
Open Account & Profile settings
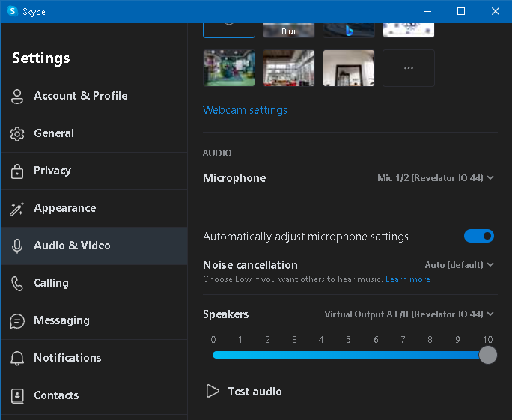click(x=94, y=96)
